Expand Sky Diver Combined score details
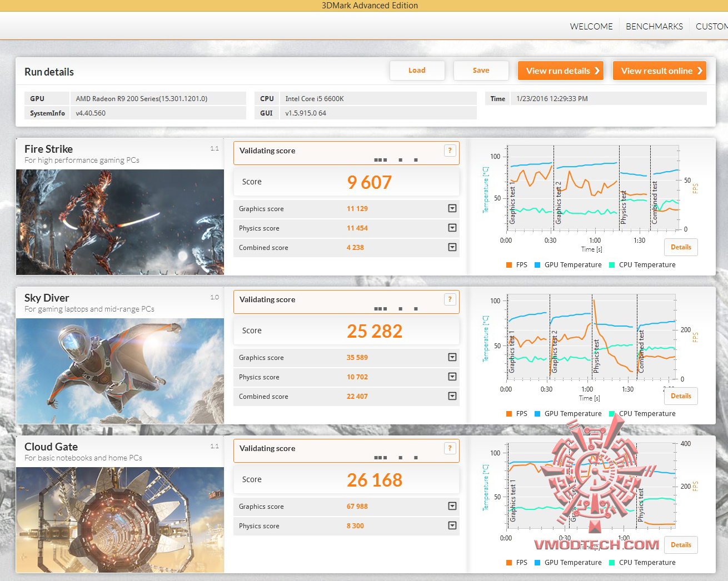Screen dimensions: 728x581 coord(452,396)
